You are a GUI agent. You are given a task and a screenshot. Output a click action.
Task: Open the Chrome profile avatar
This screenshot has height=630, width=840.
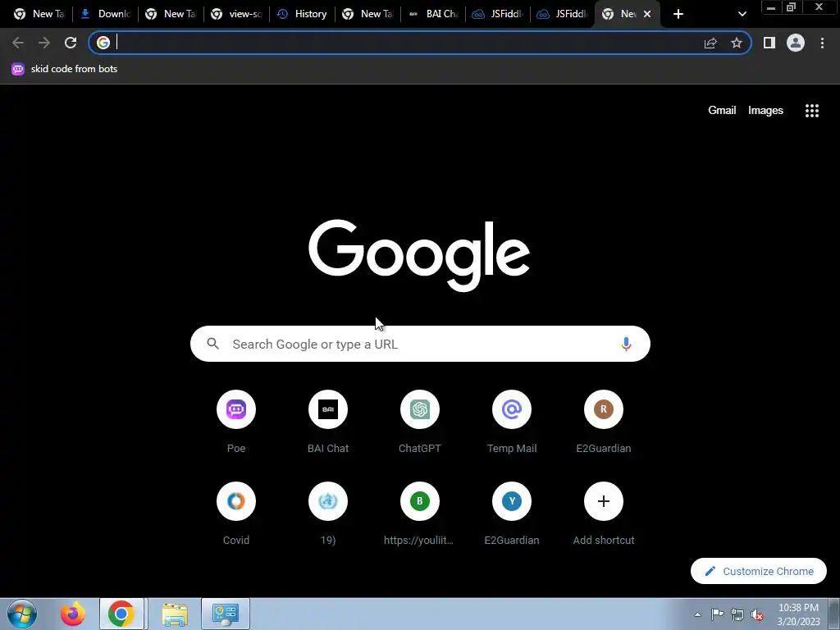[796, 43]
